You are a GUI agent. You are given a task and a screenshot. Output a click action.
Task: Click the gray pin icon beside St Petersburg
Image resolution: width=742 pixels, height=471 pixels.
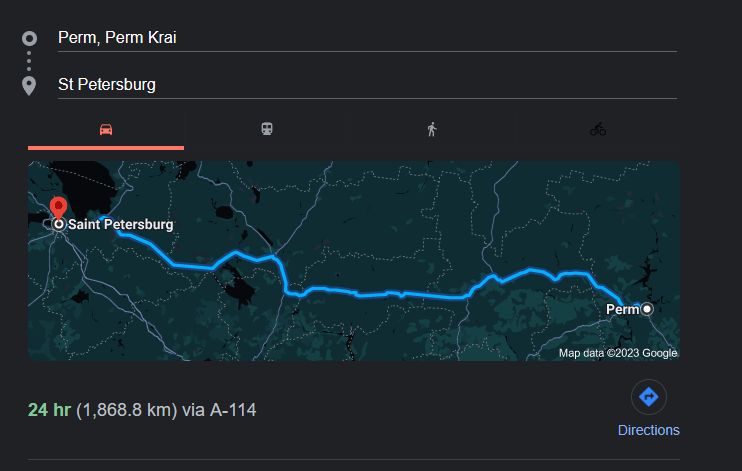(30, 85)
